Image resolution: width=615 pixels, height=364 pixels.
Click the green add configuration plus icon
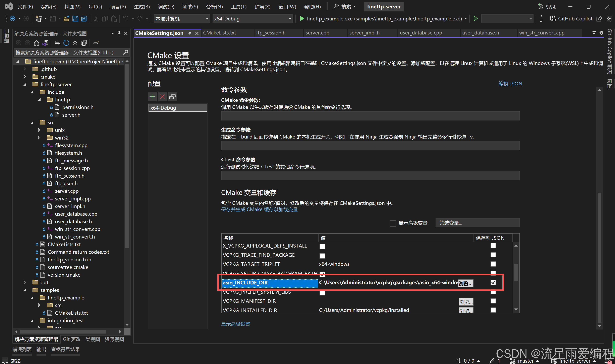click(152, 97)
